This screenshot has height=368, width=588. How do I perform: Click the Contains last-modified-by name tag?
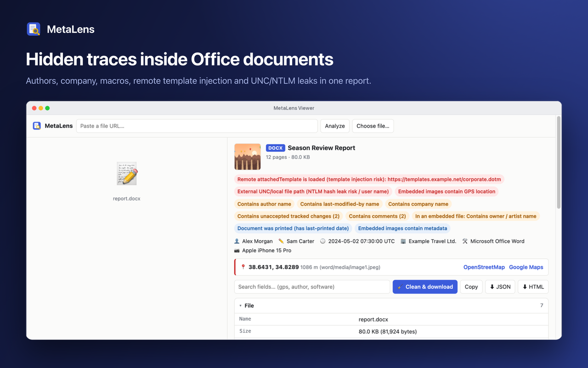pyautogui.click(x=339, y=204)
